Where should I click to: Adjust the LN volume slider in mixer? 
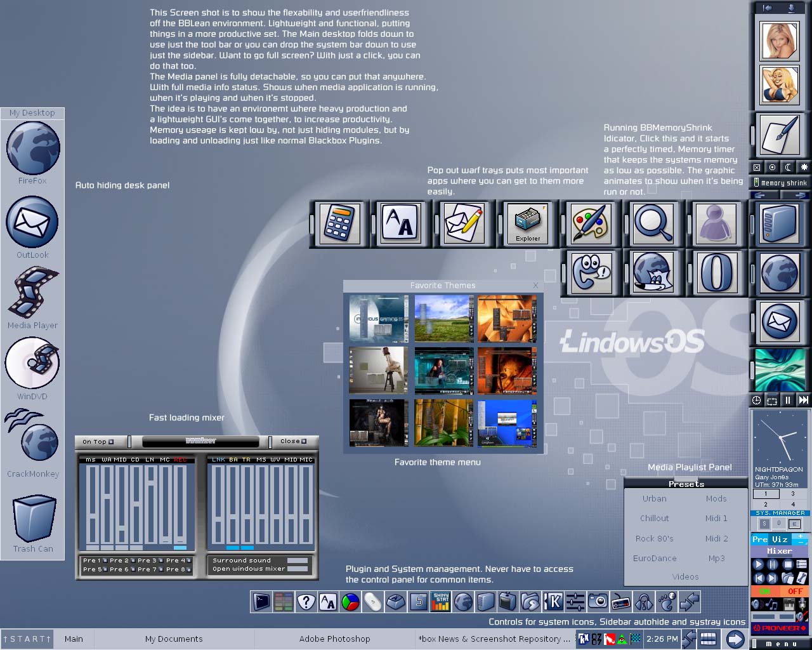point(151,505)
